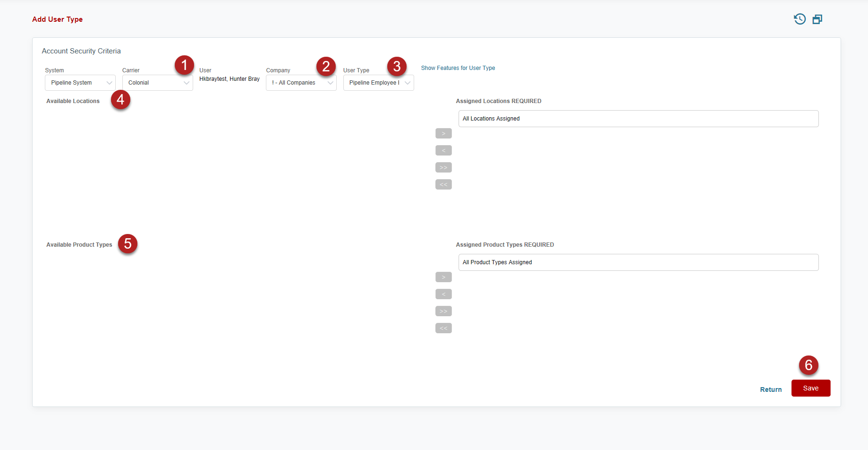The height and width of the screenshot is (450, 868).
Task: Expand the User Type dropdown
Action: point(378,83)
